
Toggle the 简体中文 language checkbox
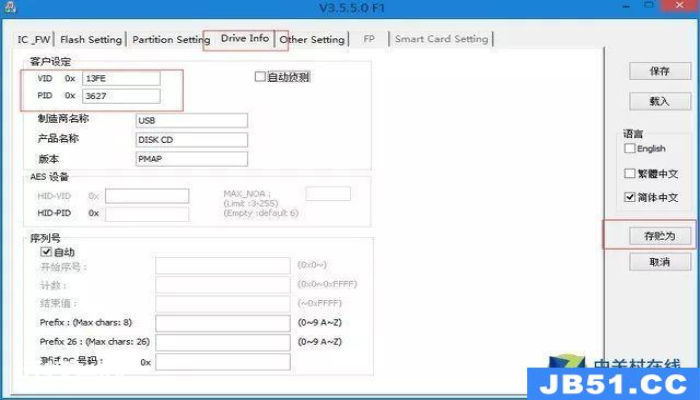pos(629,197)
